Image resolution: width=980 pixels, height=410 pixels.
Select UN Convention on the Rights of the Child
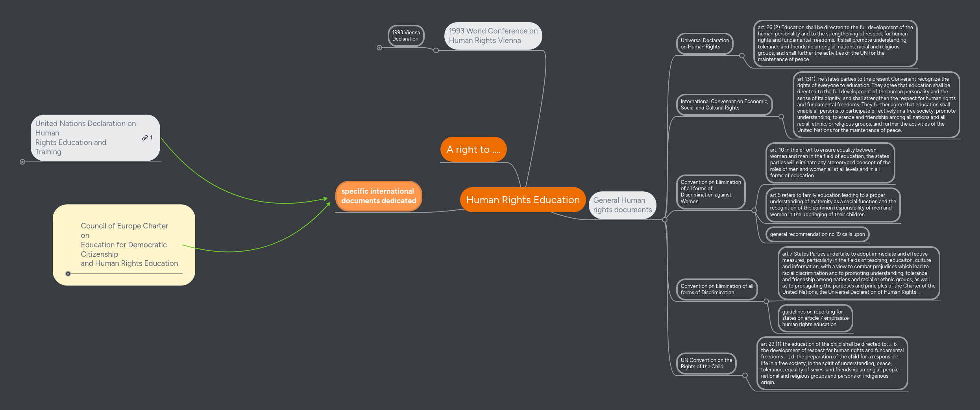tap(706, 364)
